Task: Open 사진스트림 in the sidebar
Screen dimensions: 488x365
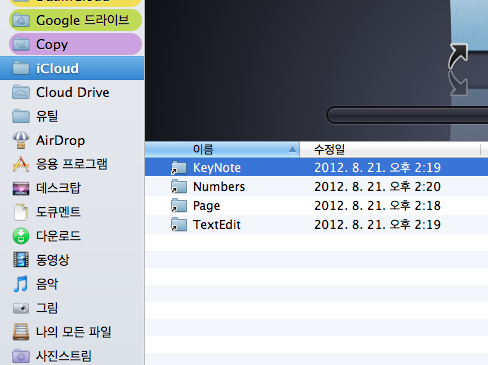Action: pyautogui.click(x=72, y=356)
